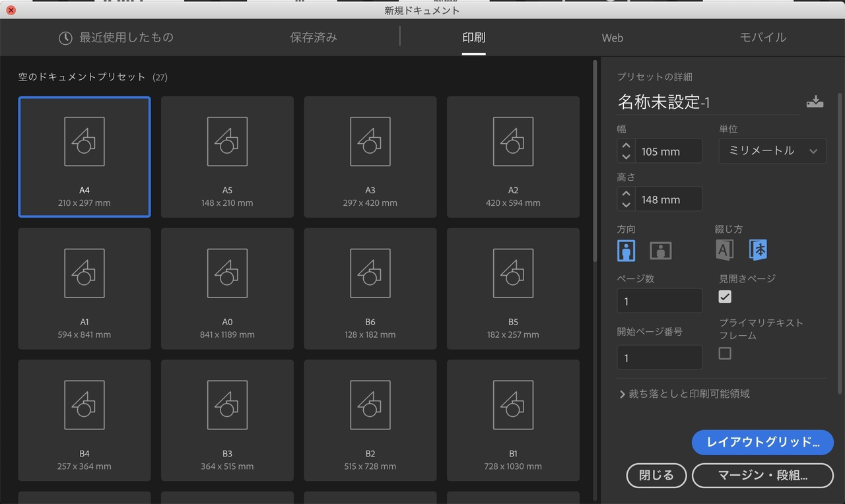The width and height of the screenshot is (845, 504).
Task: Switch to the モバイル tab
Action: (x=763, y=38)
